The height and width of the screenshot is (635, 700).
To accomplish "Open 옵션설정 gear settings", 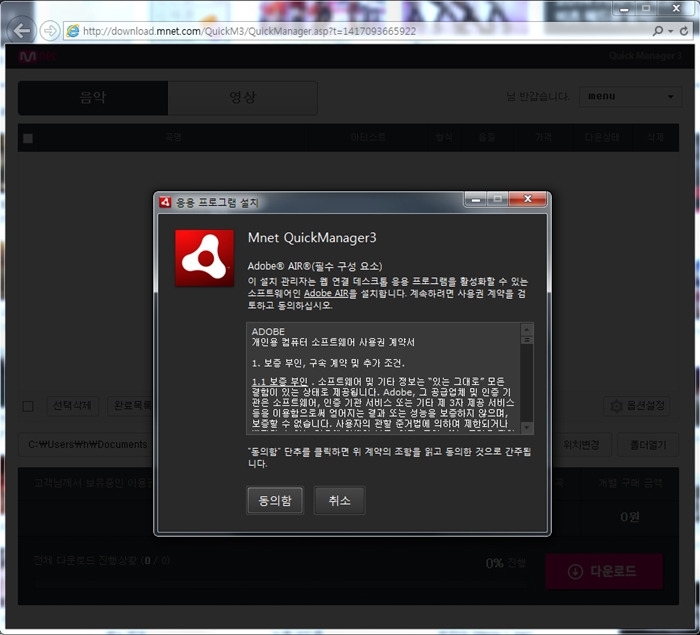I will (x=637, y=405).
